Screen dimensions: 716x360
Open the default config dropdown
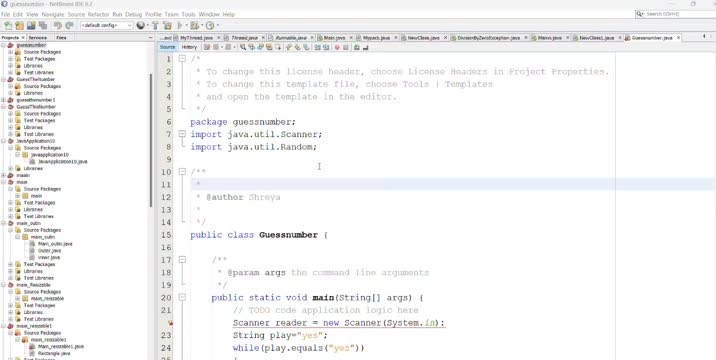[x=106, y=26]
